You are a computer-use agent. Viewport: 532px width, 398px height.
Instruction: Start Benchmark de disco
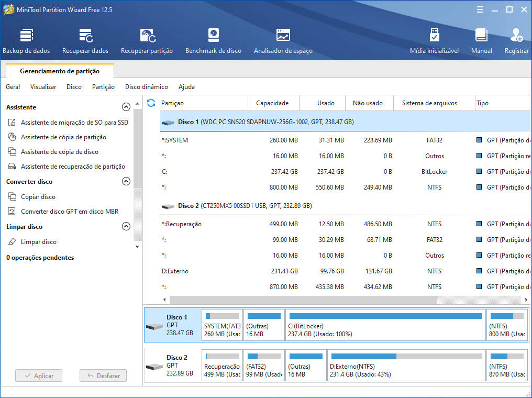(213, 41)
